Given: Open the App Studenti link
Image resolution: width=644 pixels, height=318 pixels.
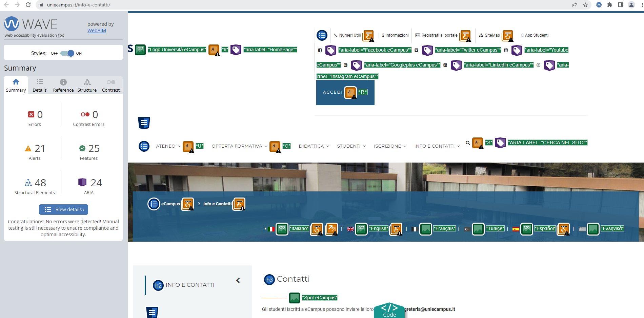Looking at the screenshot, I should coord(535,35).
